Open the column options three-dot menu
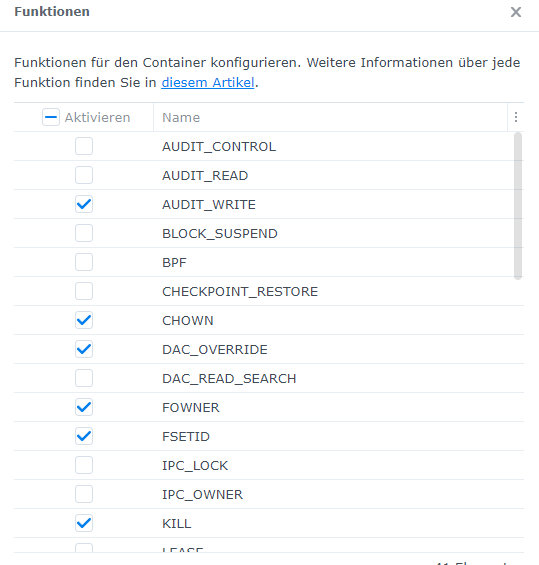The image size is (539, 565). pyautogui.click(x=516, y=117)
